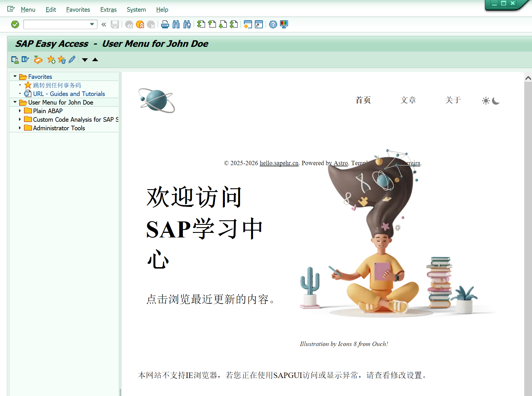This screenshot has height=396, width=532.
Task: Open the Help question mark icon
Action: click(x=273, y=25)
